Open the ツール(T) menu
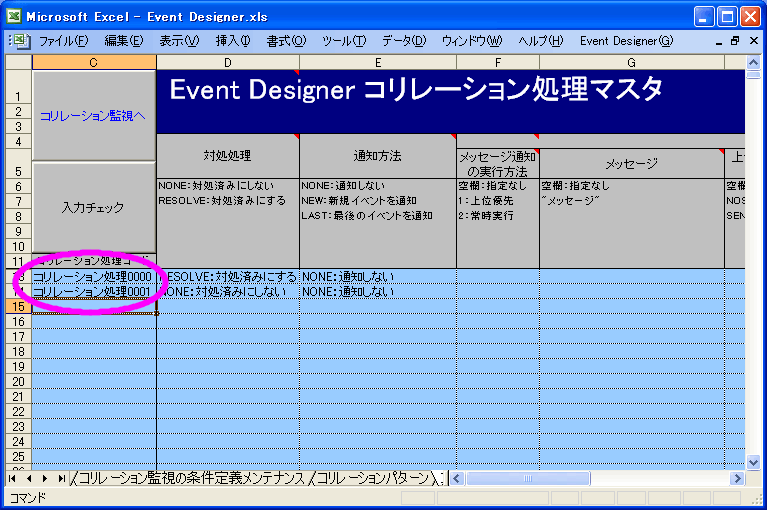The height and width of the screenshot is (510, 767). [x=344, y=41]
